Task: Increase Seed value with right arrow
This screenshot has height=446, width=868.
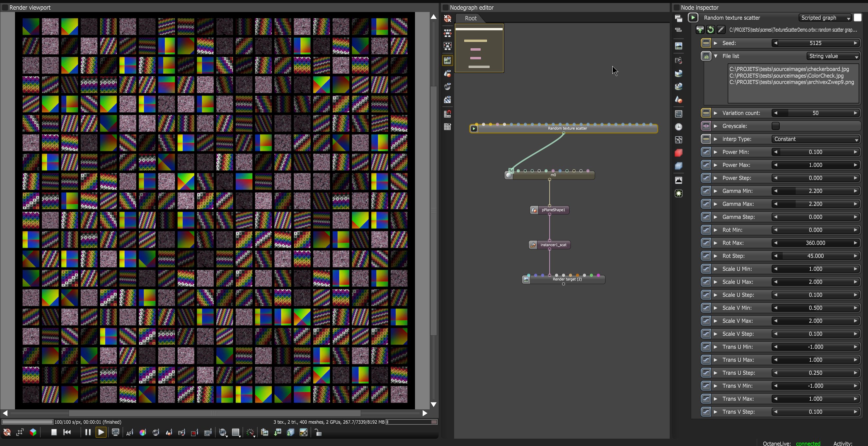Action: click(855, 43)
